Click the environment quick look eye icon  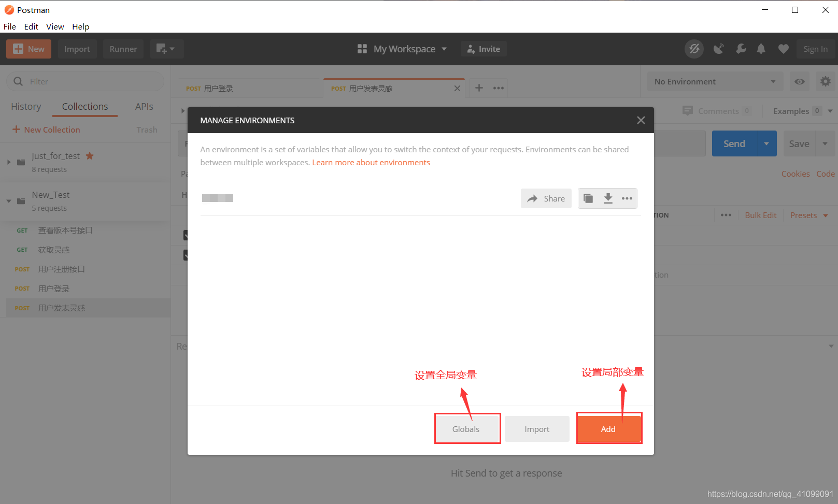[800, 81]
